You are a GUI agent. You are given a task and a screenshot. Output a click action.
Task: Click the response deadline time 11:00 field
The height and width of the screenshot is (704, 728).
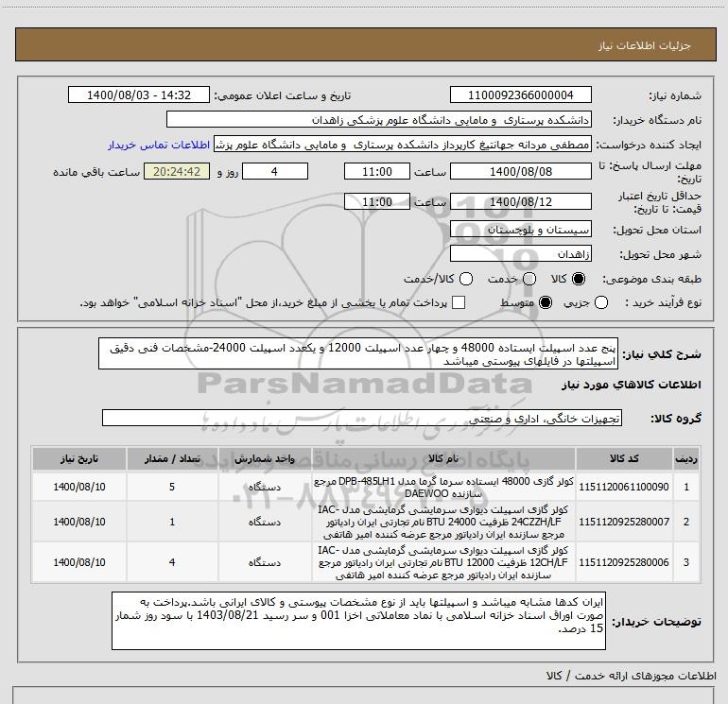pyautogui.click(x=377, y=172)
